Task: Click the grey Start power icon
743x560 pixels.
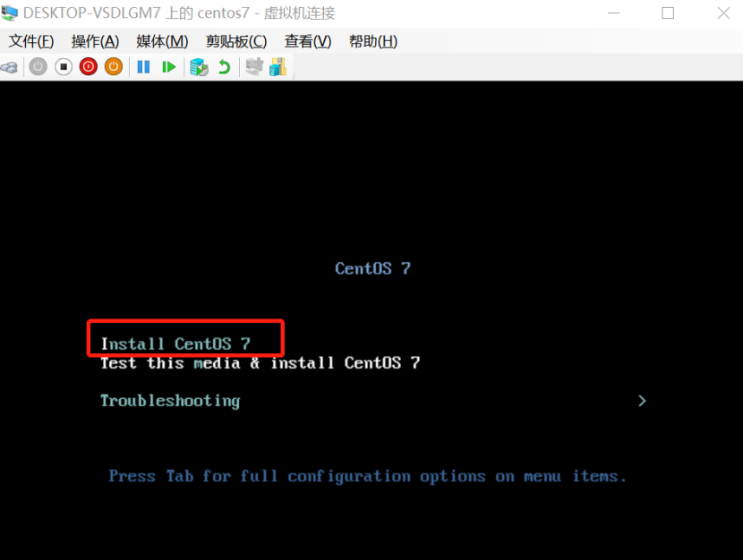Action: [38, 67]
